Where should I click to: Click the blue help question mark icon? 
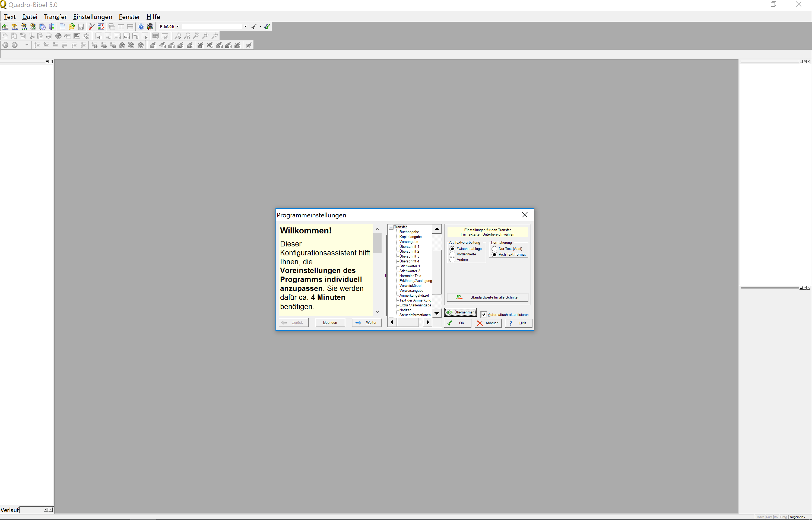pyautogui.click(x=141, y=26)
